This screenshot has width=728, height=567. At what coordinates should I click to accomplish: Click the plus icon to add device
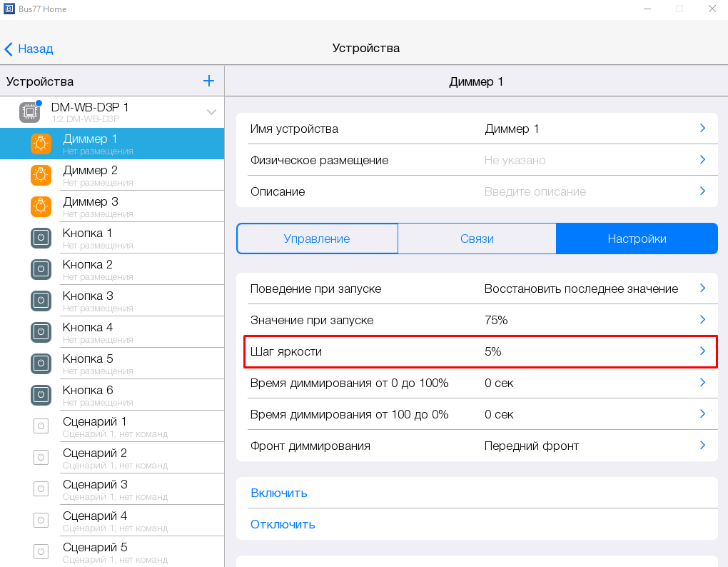(x=208, y=81)
